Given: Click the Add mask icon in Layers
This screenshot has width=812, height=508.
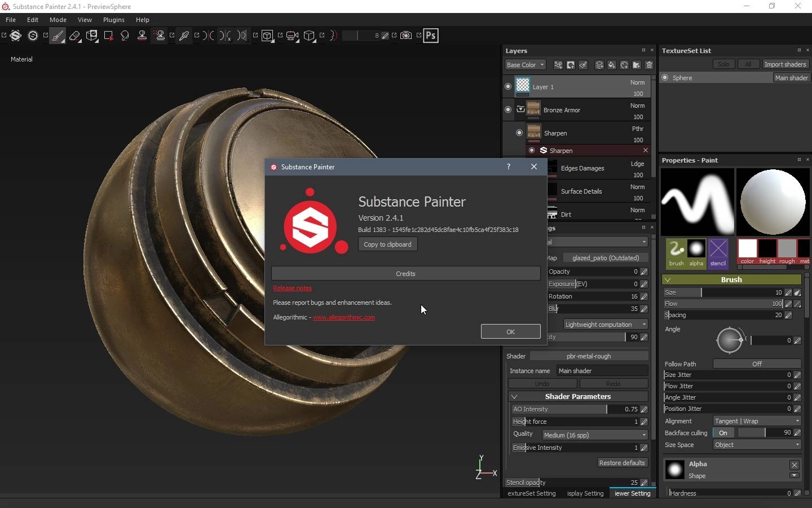Looking at the screenshot, I should [x=571, y=65].
